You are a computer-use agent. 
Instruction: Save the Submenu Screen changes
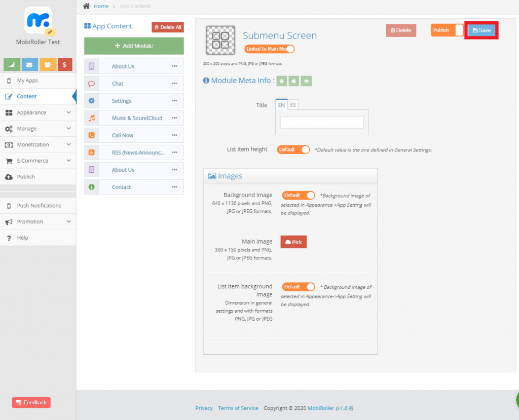(480, 30)
